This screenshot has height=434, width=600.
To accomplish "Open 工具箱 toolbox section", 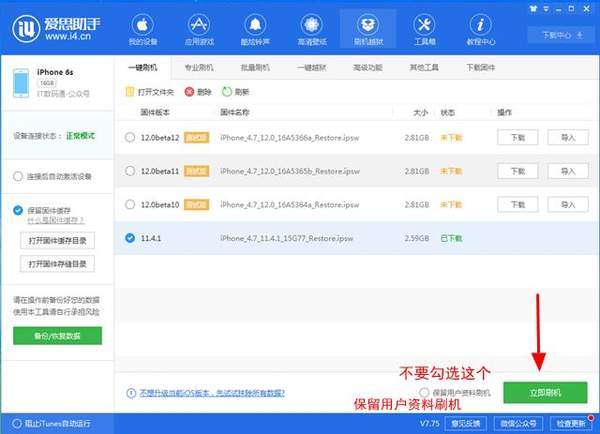I will (x=424, y=30).
